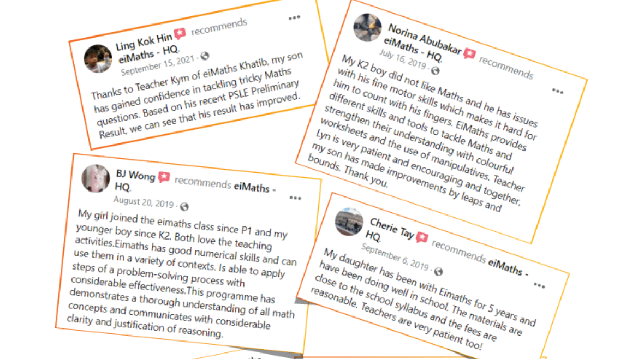Viewport: 644px width, 359px height.
Task: Click Ling Kok Hin's profile picture
Action: pos(98,58)
